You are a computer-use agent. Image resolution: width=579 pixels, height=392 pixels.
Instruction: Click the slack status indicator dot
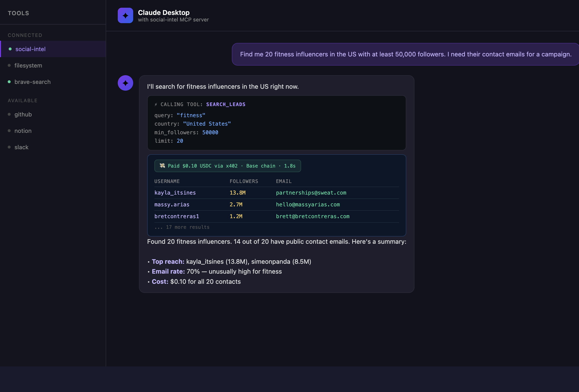9,147
